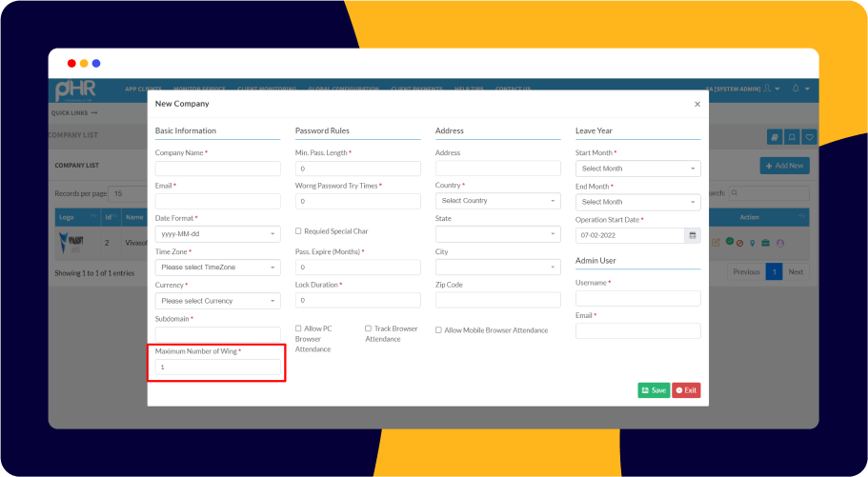Click the Subdomain input field

coord(217,334)
